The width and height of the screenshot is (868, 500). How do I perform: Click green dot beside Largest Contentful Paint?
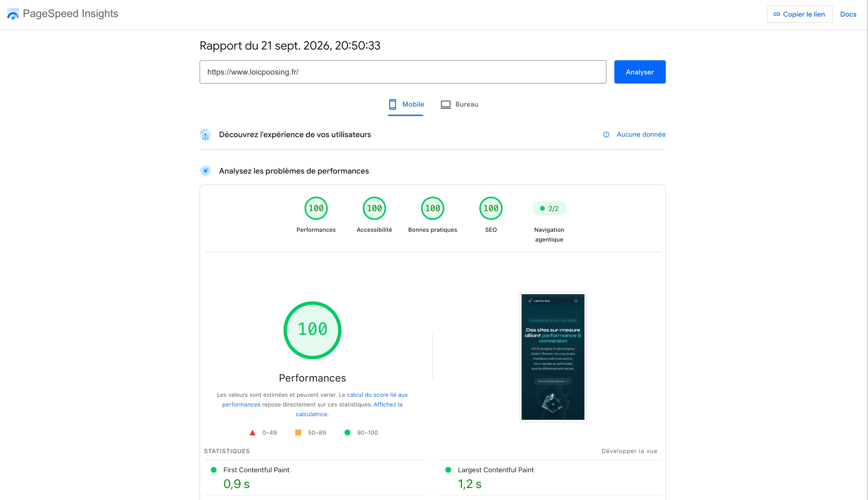point(448,470)
